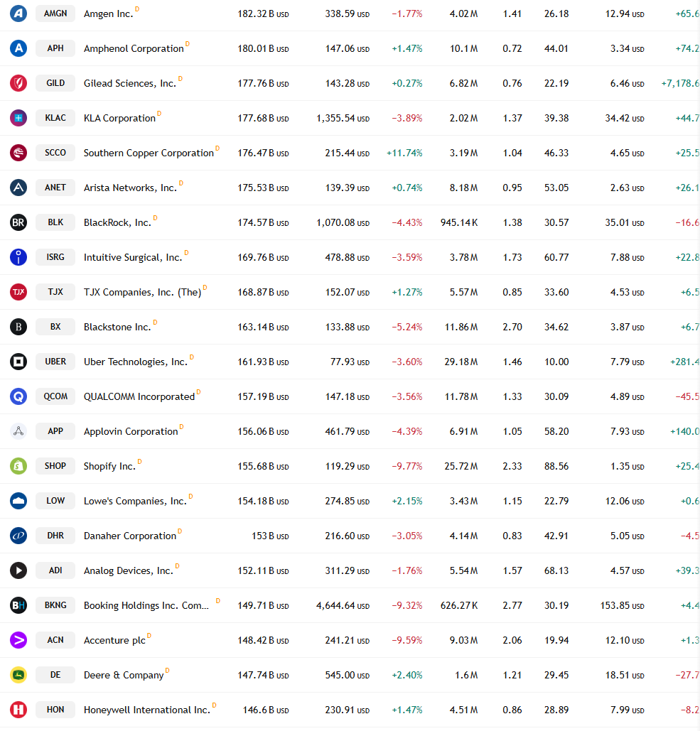The height and width of the screenshot is (731, 700).
Task: Select the SCCO ticker badge
Action: click(x=55, y=153)
